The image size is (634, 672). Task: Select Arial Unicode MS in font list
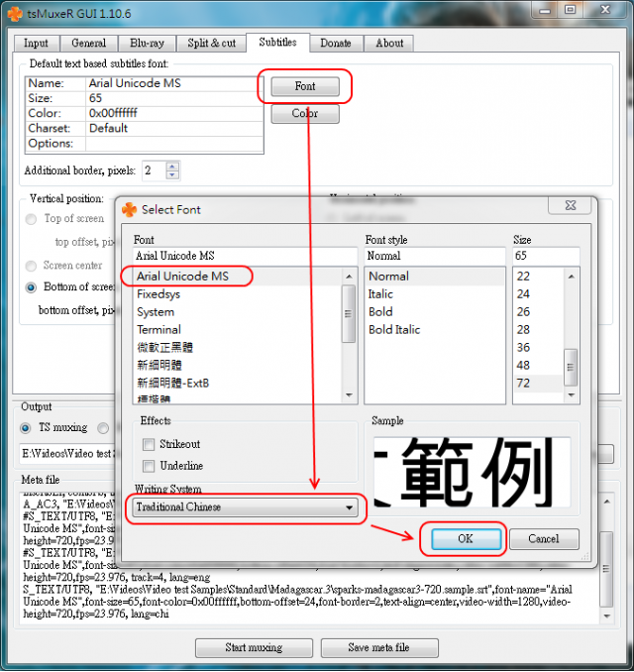point(238,277)
